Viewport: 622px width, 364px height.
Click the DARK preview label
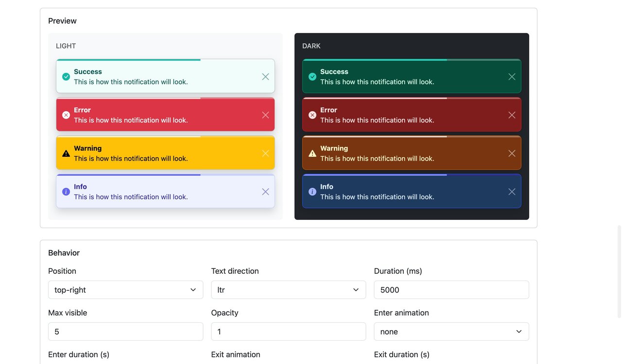[311, 46]
